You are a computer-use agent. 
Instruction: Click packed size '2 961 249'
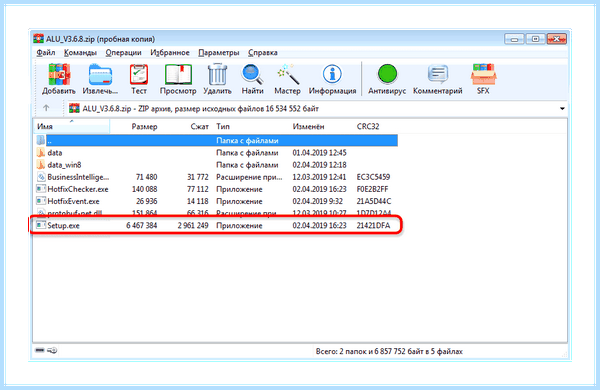(193, 225)
